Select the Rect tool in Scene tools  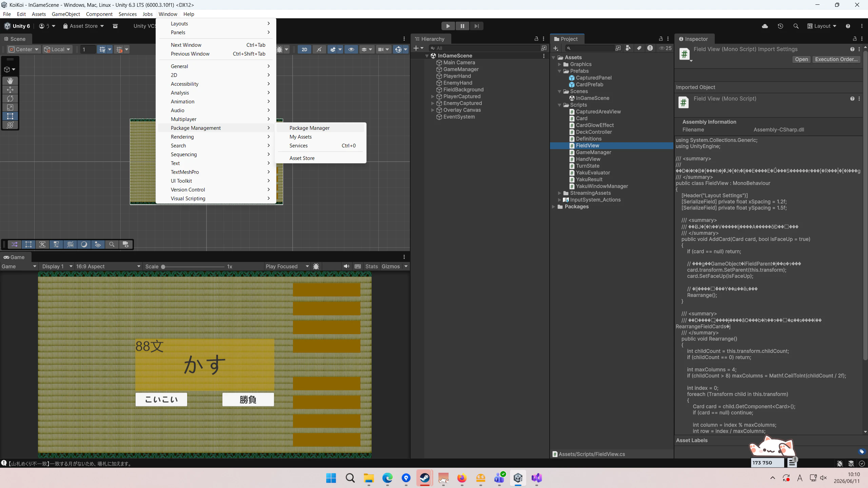(10, 116)
